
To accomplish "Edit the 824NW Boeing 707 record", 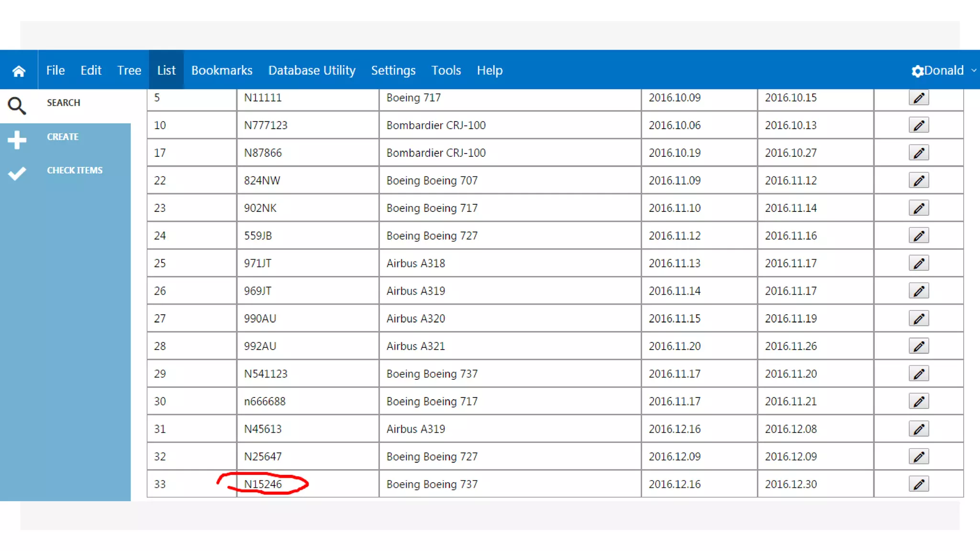I will pyautogui.click(x=918, y=181).
